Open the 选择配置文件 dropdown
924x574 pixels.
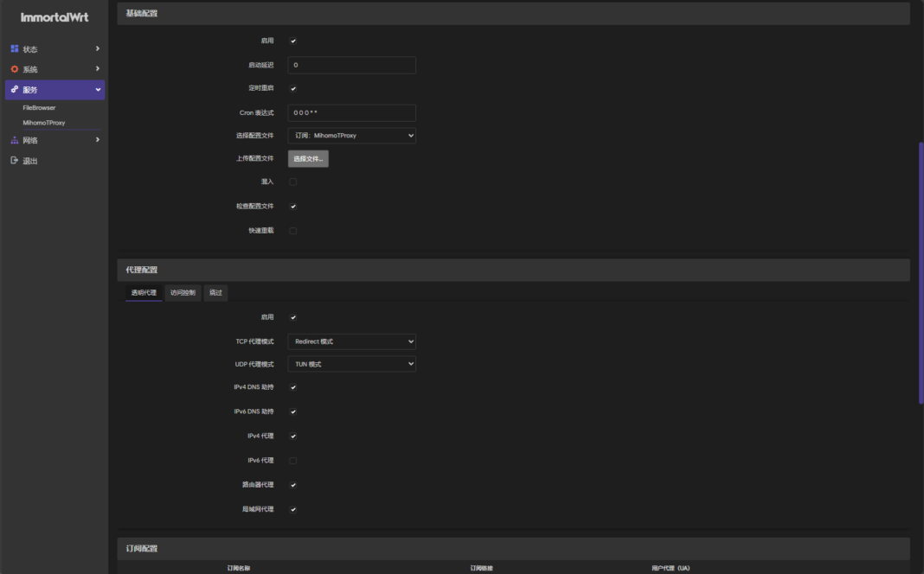351,136
